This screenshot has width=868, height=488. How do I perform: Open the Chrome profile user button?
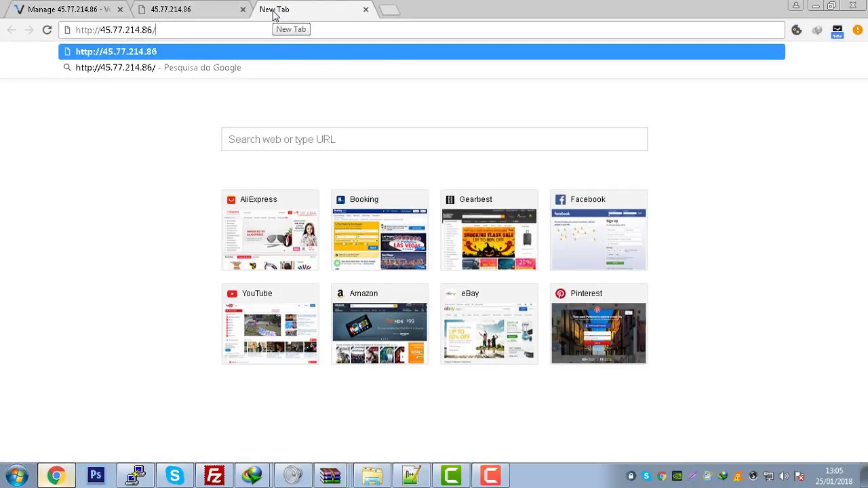(796, 5)
